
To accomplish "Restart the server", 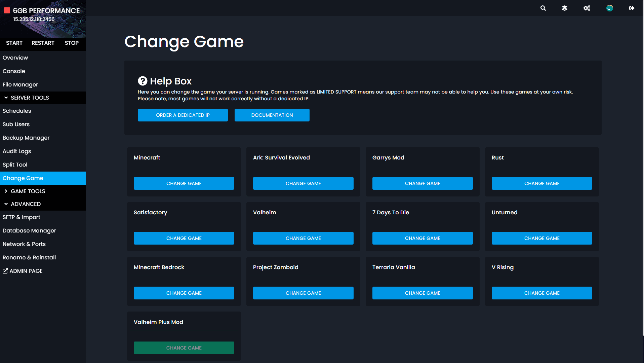I will click(43, 43).
